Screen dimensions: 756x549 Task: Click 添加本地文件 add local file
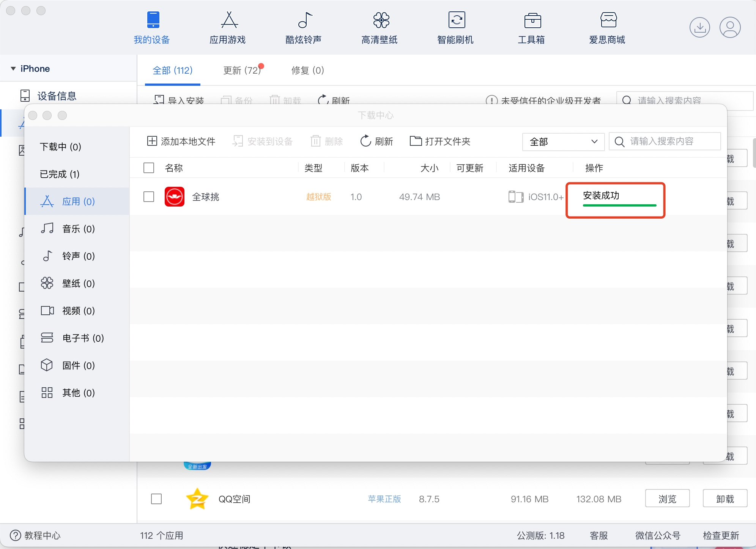(181, 141)
